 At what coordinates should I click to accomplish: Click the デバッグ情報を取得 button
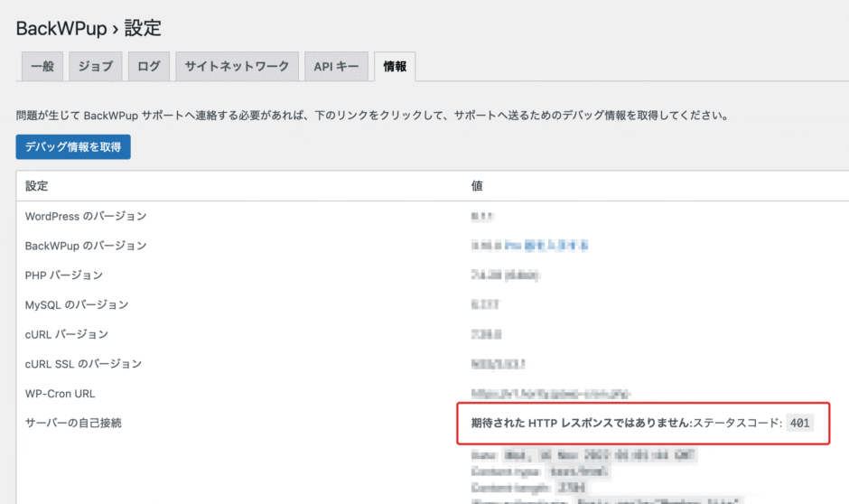73,146
